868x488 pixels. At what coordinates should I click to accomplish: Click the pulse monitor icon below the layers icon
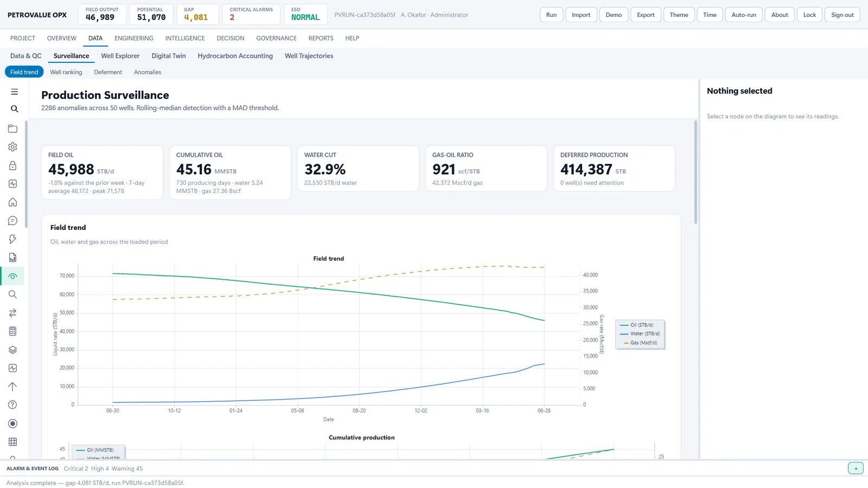[x=12, y=368]
